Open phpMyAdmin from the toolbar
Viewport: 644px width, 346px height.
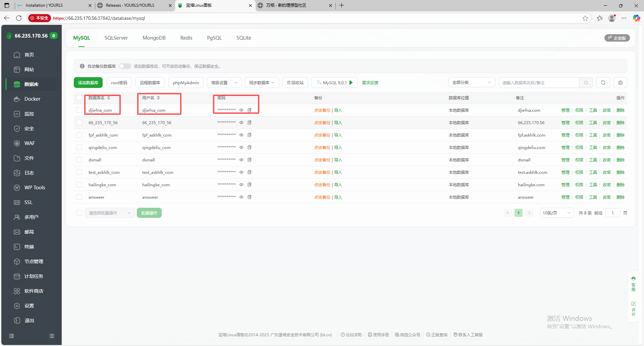tap(186, 83)
